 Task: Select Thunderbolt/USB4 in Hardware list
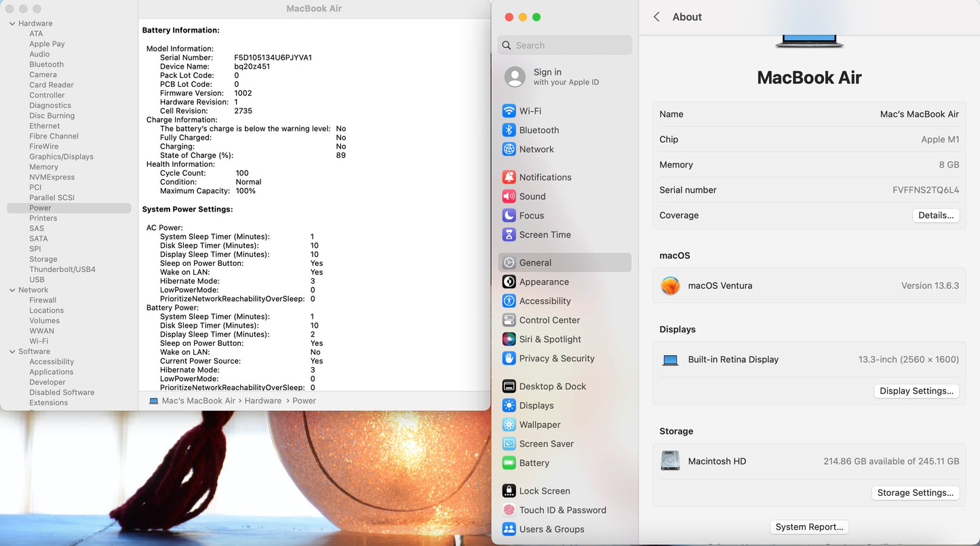[62, 269]
